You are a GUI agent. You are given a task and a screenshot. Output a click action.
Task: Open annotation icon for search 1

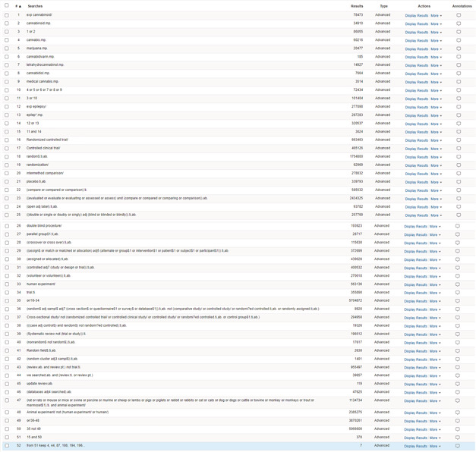459,15
